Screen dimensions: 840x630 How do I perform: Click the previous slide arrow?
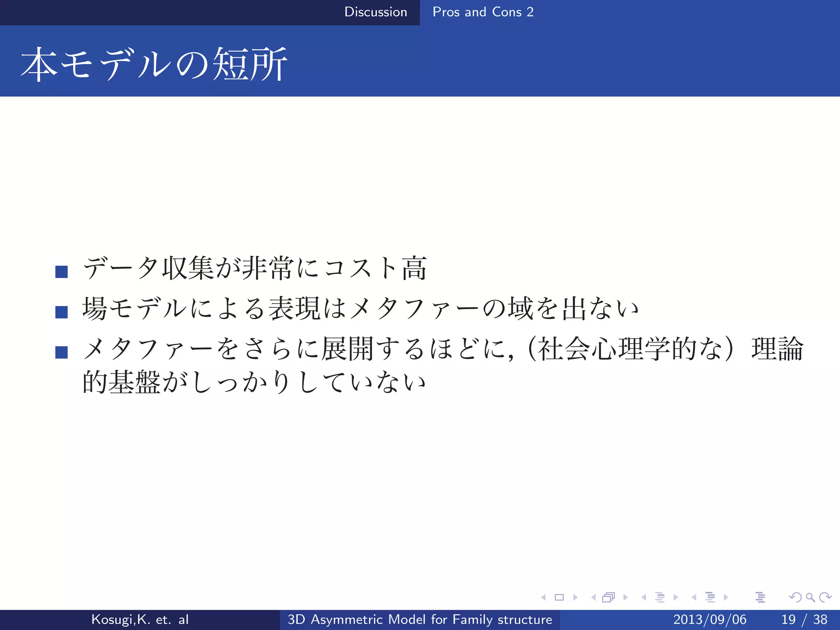point(543,598)
